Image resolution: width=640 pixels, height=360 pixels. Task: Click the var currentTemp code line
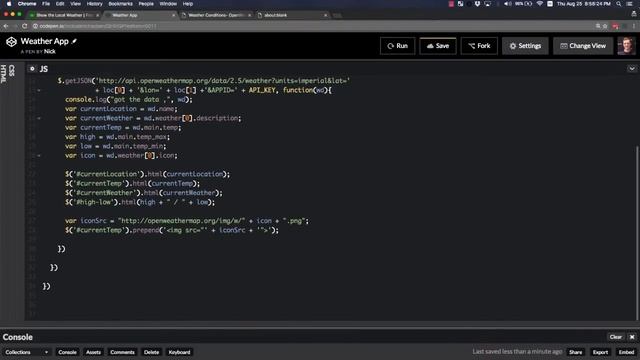(123, 127)
